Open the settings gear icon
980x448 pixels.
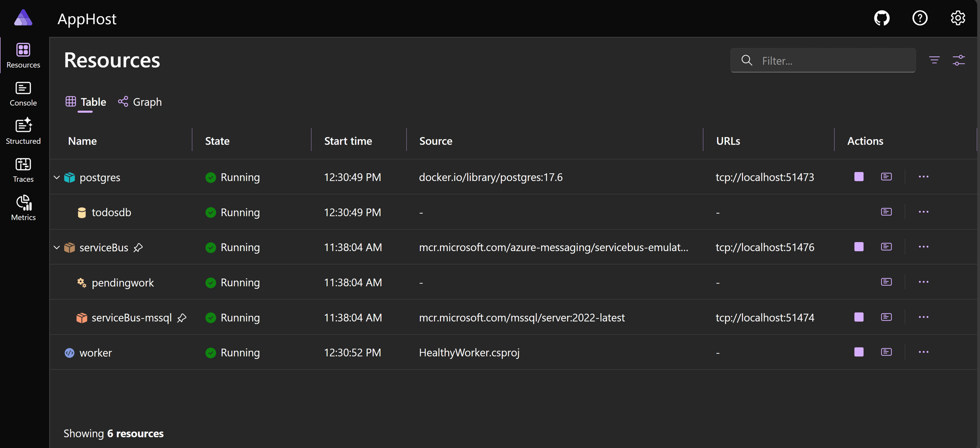tap(958, 18)
